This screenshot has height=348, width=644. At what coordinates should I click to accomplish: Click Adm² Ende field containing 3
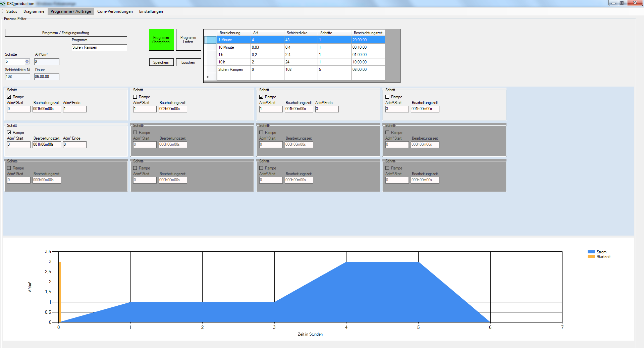coord(327,109)
